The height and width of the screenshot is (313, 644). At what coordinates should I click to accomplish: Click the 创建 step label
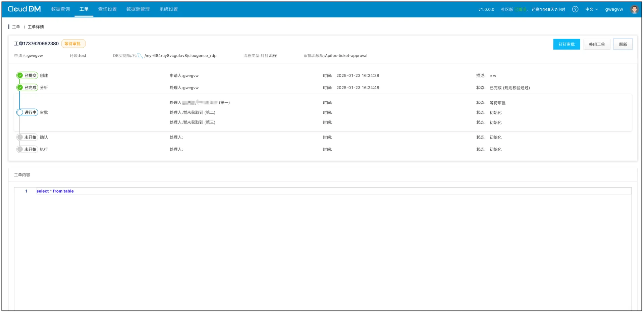[x=44, y=75]
